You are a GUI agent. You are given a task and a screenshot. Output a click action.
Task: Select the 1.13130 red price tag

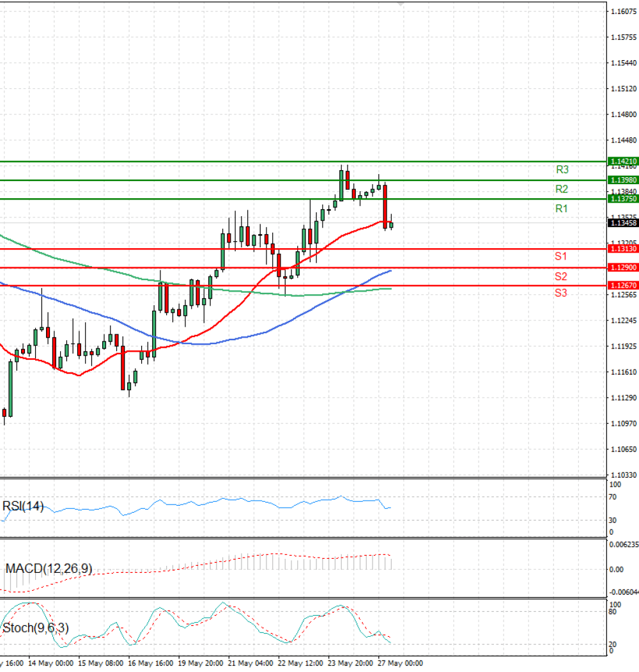[623, 249]
